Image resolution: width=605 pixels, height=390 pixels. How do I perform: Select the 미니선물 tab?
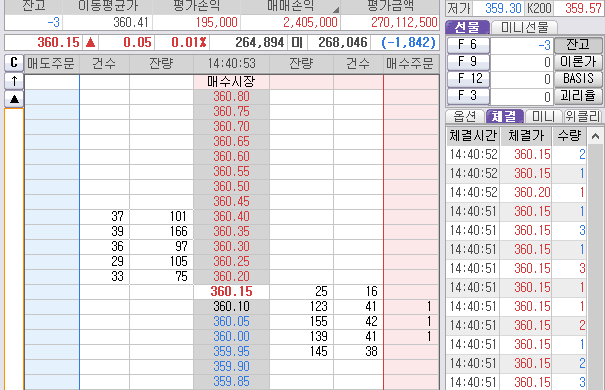524,27
